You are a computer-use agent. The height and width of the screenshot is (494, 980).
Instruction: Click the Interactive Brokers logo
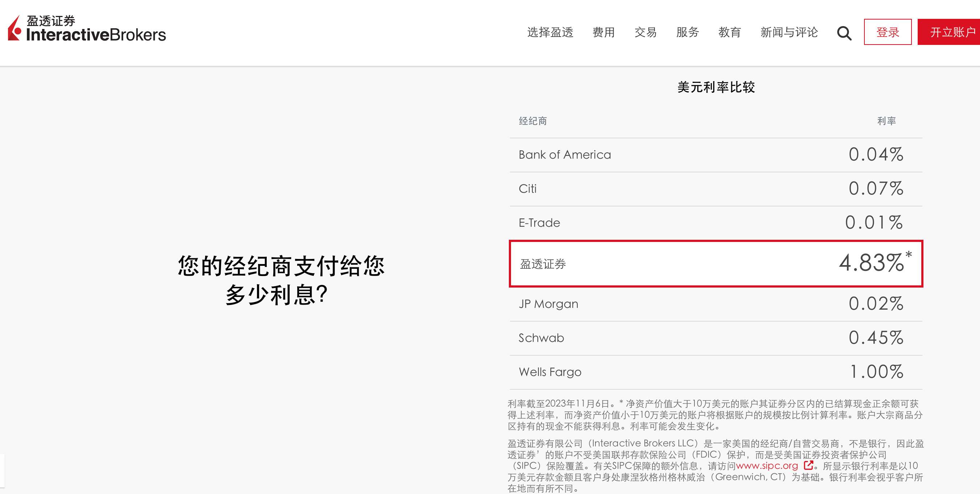87,29
